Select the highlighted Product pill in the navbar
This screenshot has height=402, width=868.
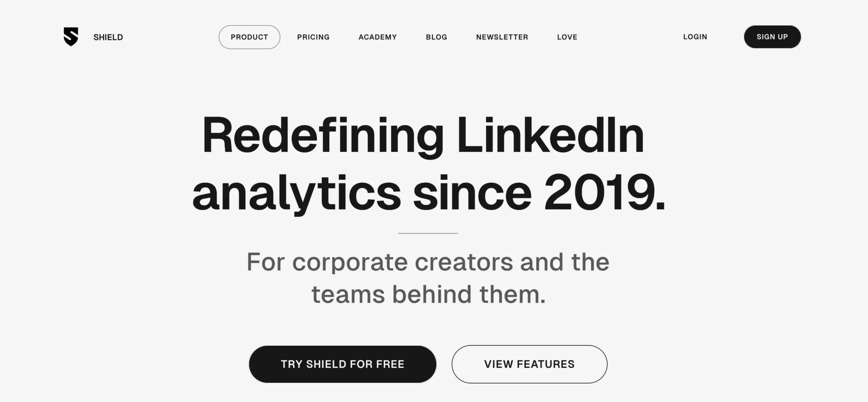coord(249,37)
